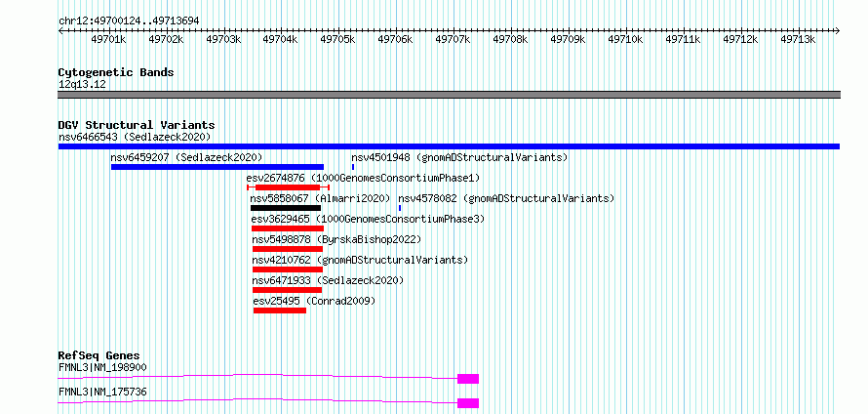The image size is (868, 414).
Task: Click the 49702k ruler position
Action: coord(166,40)
